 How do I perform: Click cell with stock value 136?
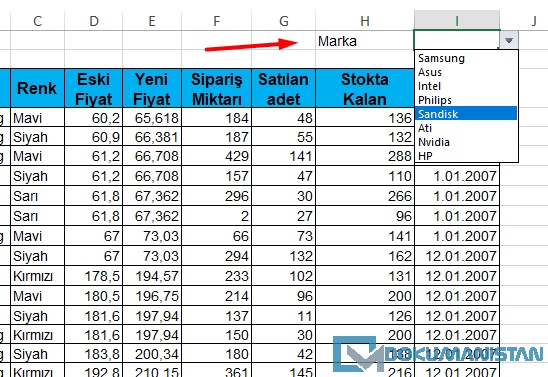365,117
